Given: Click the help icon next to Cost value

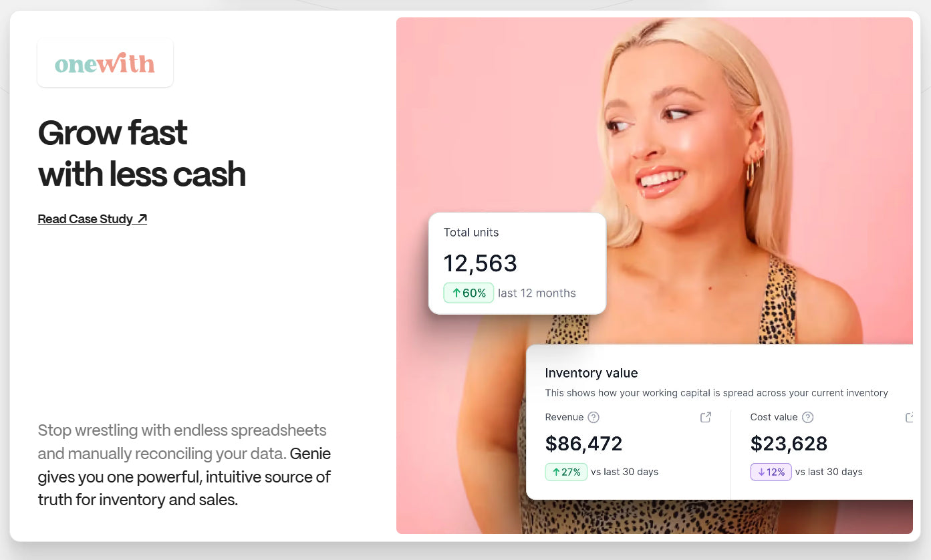Looking at the screenshot, I should 807,417.
